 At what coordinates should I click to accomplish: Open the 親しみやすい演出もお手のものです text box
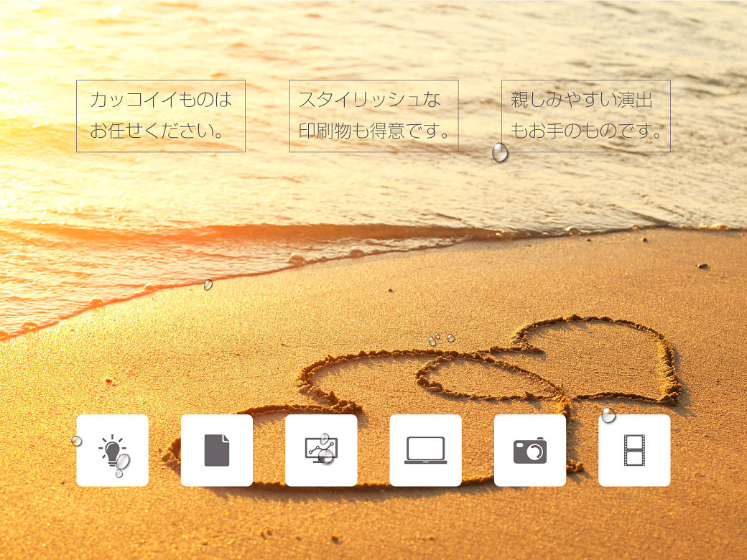click(x=585, y=116)
